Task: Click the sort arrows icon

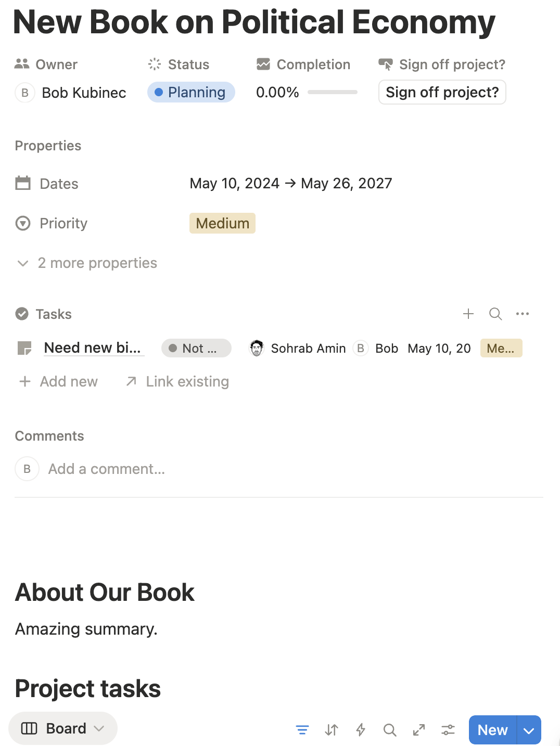Action: pos(332,730)
